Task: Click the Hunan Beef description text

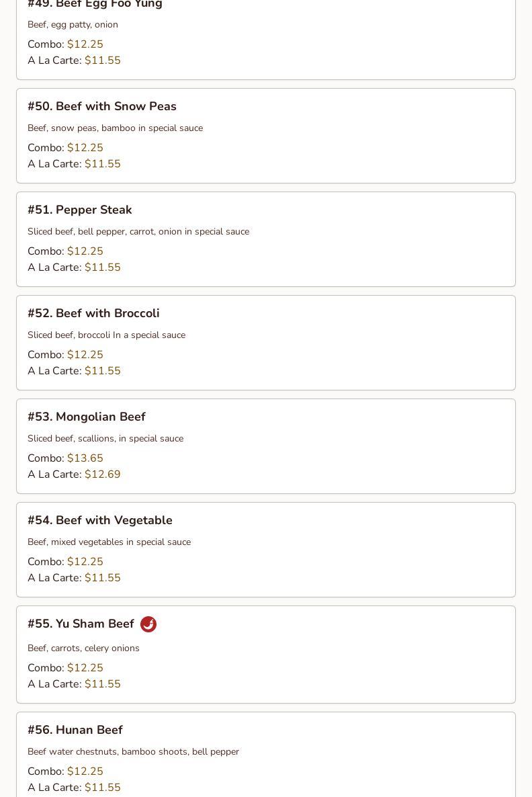Action: point(133,751)
